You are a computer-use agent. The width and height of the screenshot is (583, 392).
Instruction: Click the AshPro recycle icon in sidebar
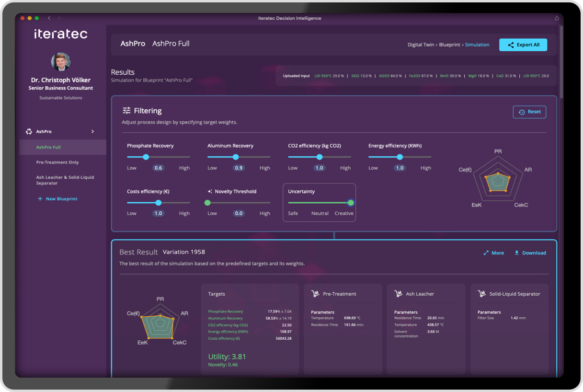tap(29, 131)
